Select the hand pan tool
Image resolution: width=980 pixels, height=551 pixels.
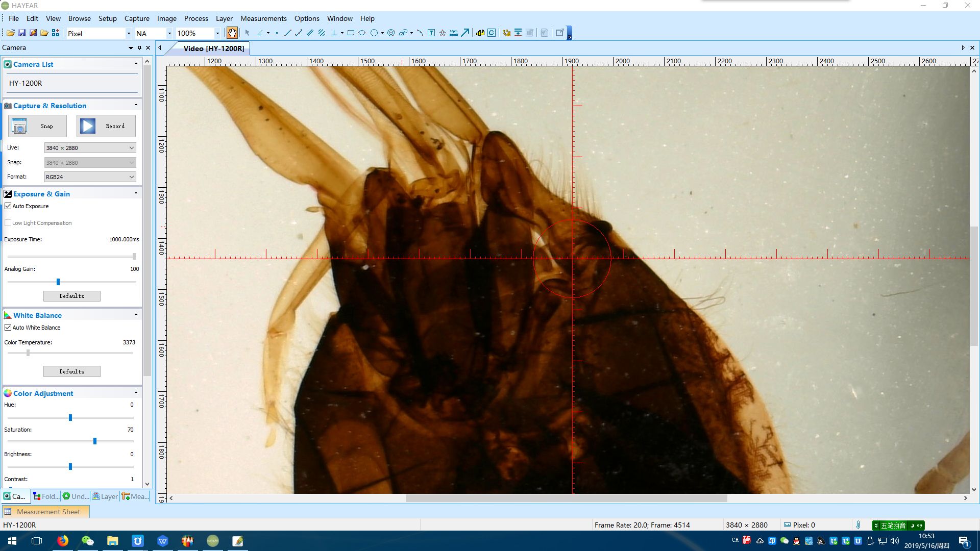coord(232,33)
